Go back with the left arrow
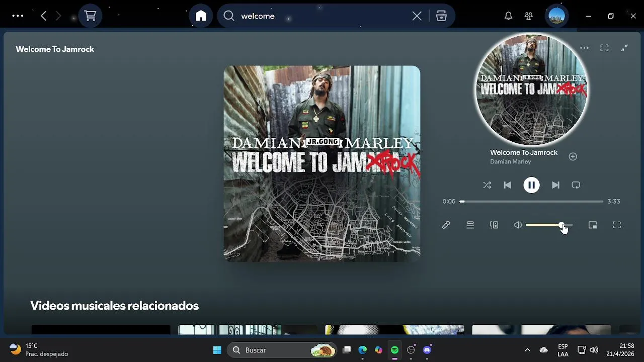 pos(44,16)
